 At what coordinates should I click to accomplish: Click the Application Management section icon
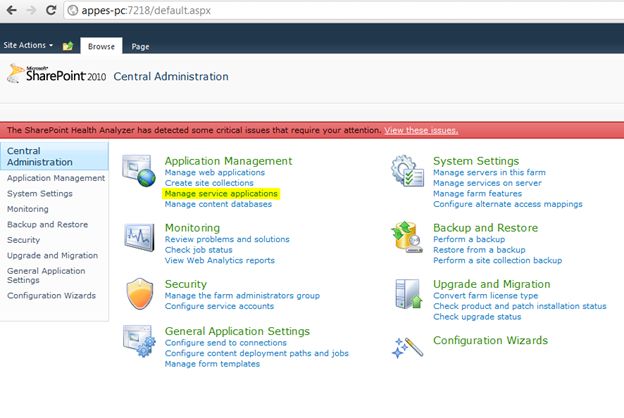click(x=137, y=169)
